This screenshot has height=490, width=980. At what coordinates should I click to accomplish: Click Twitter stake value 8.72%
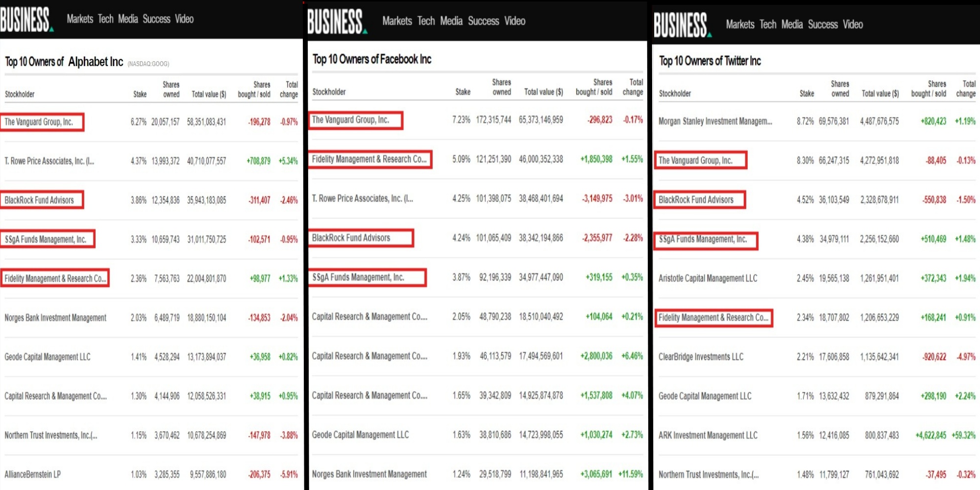805,122
